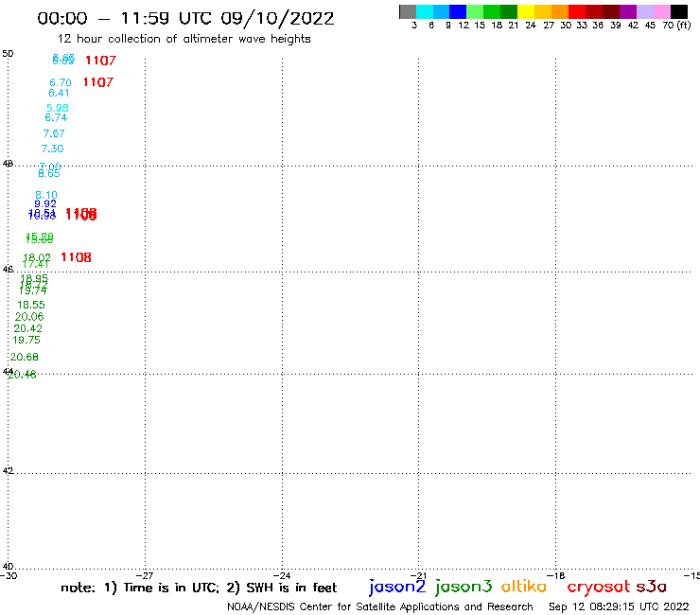Click the wave height value 6.74

coord(56,117)
